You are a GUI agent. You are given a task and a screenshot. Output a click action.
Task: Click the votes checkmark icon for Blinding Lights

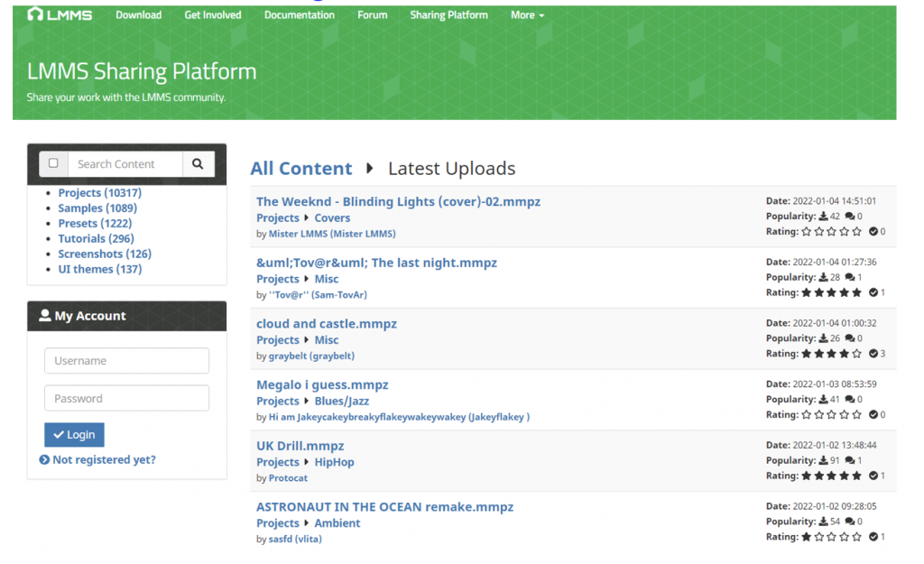[x=873, y=232]
